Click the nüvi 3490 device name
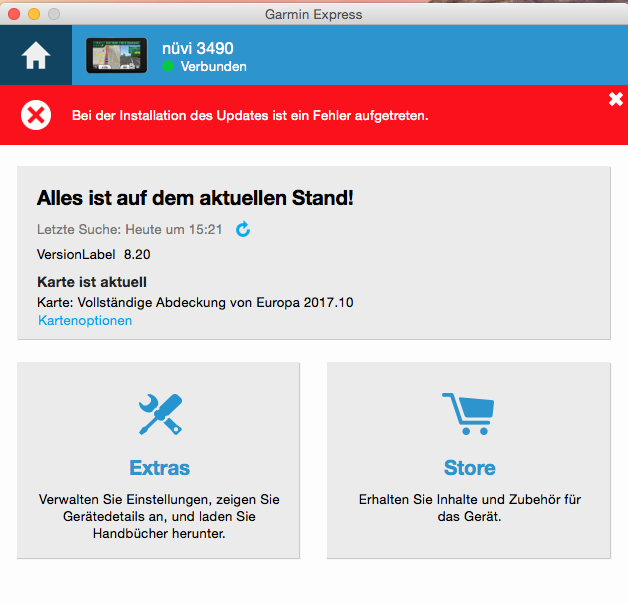 (x=198, y=48)
